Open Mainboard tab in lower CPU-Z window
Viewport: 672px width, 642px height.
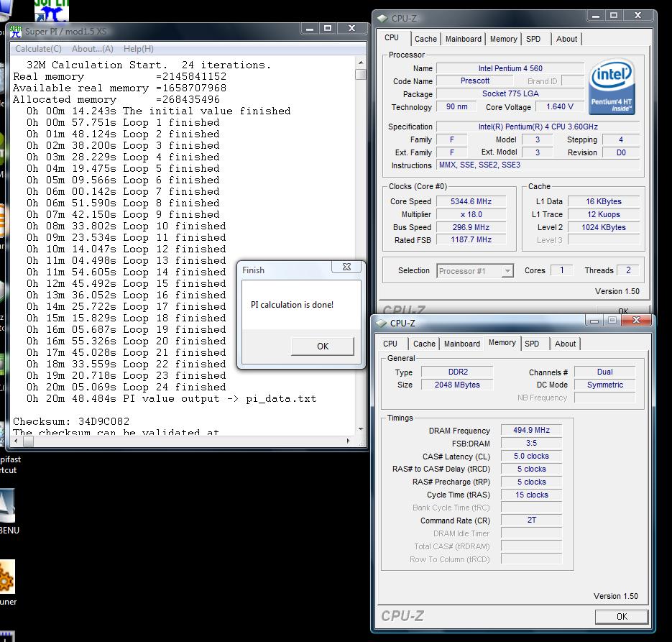[462, 344]
